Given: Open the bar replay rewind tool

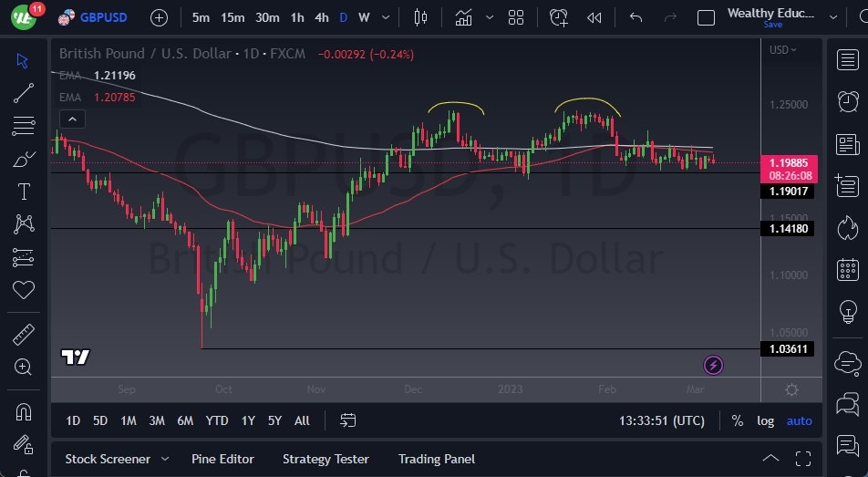Looking at the screenshot, I should coord(594,17).
